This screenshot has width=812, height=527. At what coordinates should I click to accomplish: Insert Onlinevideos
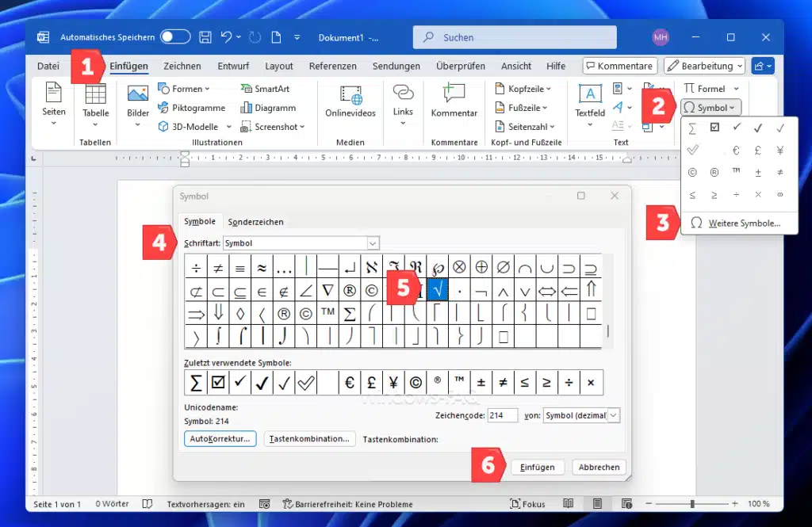(x=350, y=102)
